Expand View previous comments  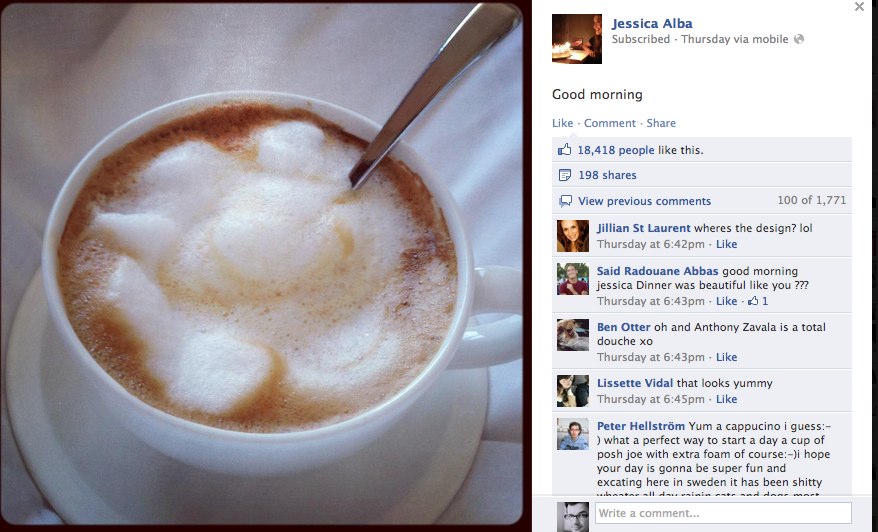644,201
